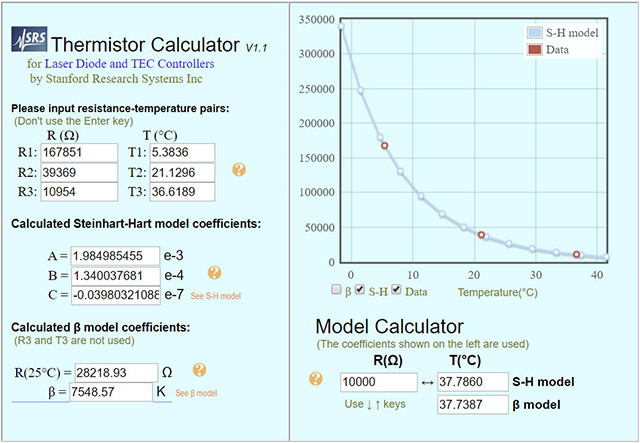The height and width of the screenshot is (443, 640).
Task: Click the red data point near 5°C
Action: (384, 146)
